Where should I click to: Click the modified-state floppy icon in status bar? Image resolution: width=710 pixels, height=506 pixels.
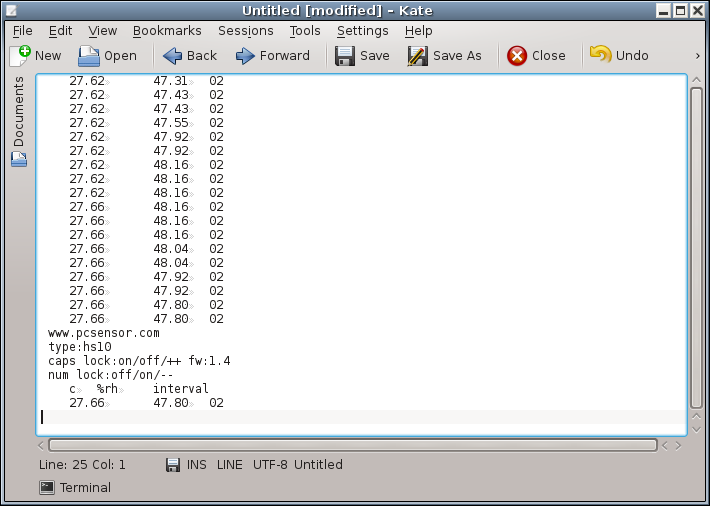coord(173,465)
